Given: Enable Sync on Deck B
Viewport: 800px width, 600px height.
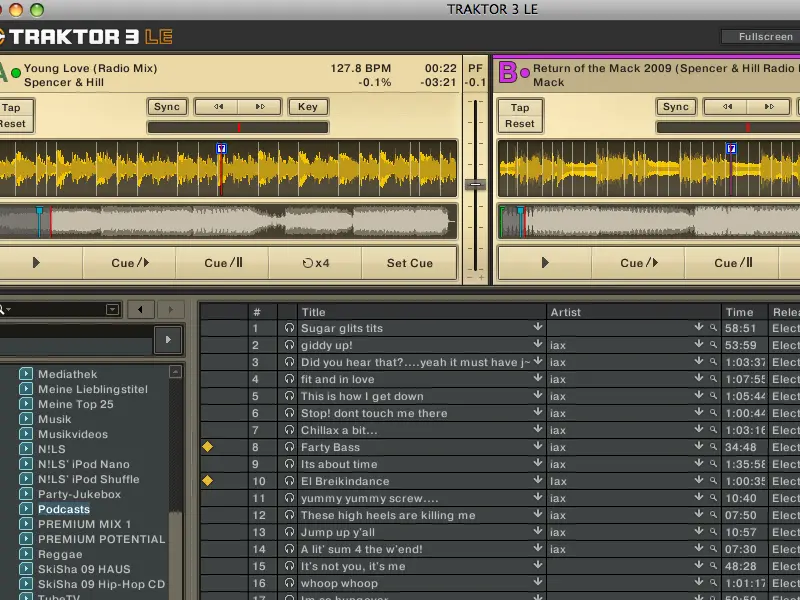Looking at the screenshot, I should (x=676, y=107).
